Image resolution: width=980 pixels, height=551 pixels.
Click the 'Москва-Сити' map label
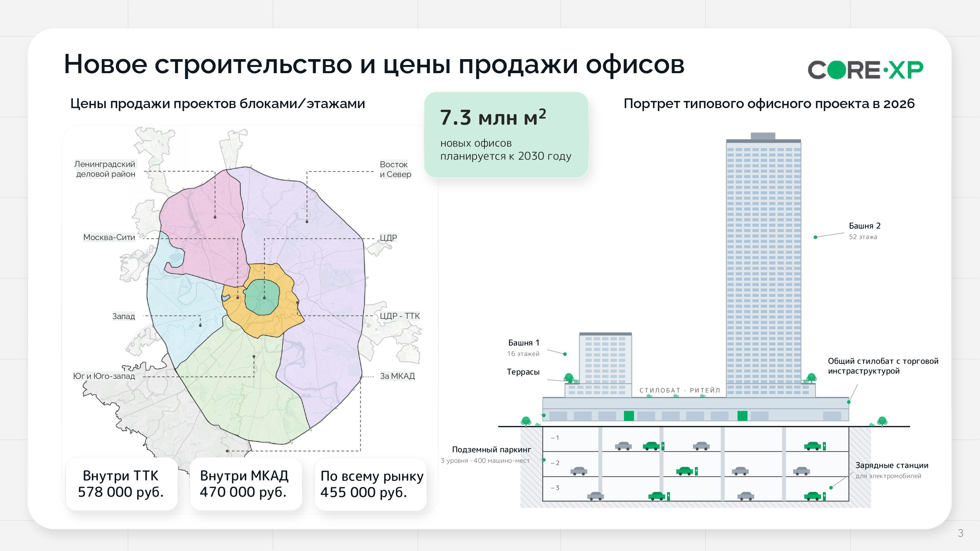[x=109, y=237]
